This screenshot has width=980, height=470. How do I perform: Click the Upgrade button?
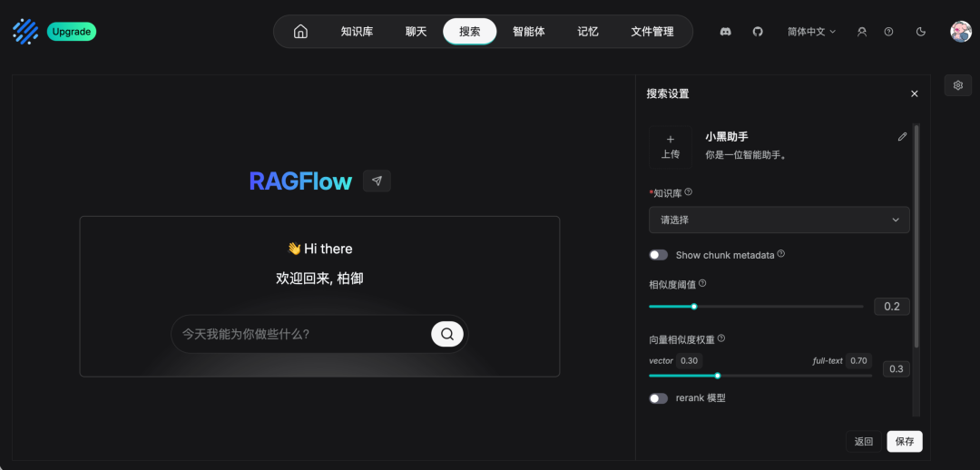[72, 31]
